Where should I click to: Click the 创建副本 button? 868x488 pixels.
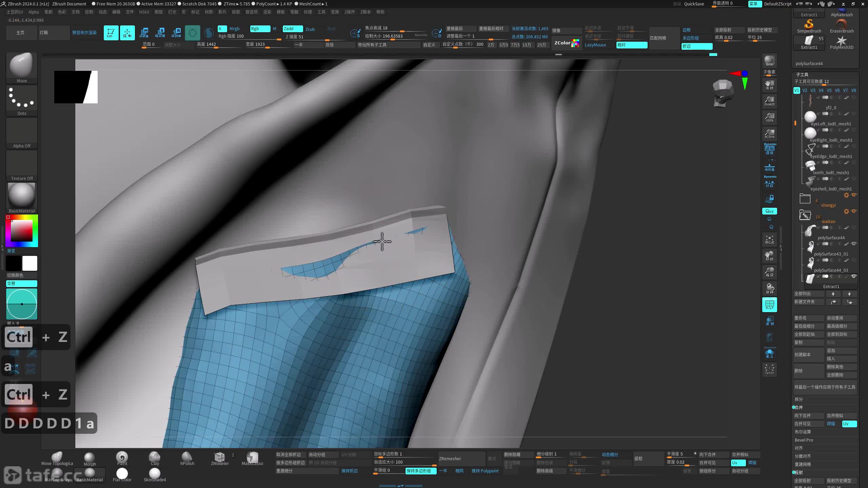pos(809,354)
